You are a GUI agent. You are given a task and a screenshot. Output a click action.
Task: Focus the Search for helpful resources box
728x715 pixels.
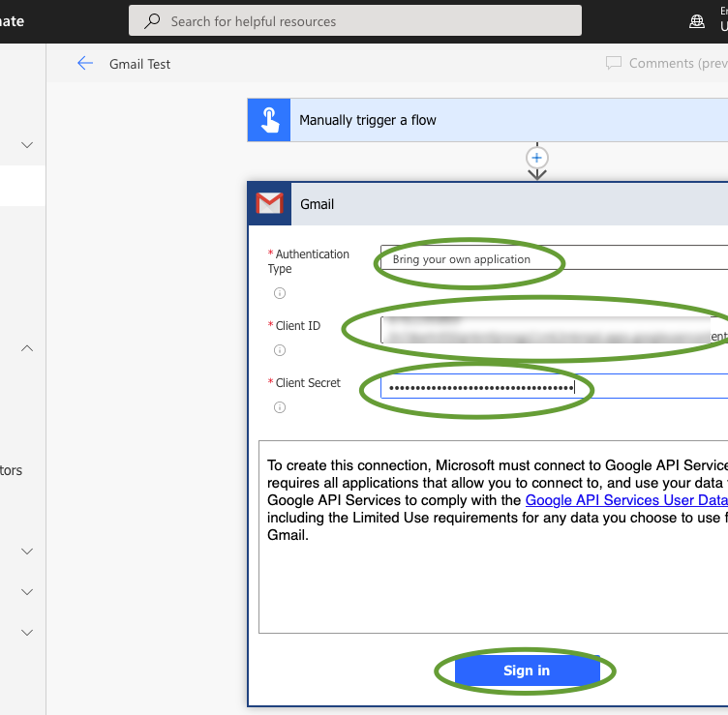point(355,21)
